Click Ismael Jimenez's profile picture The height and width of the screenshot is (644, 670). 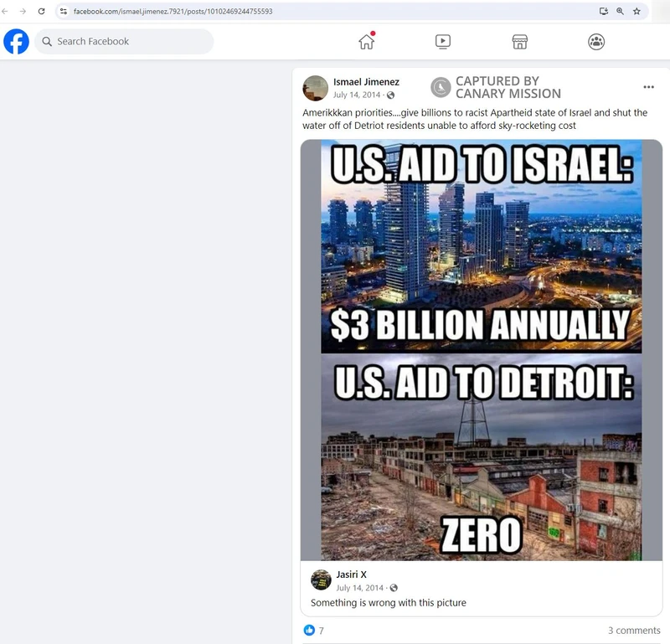point(316,88)
